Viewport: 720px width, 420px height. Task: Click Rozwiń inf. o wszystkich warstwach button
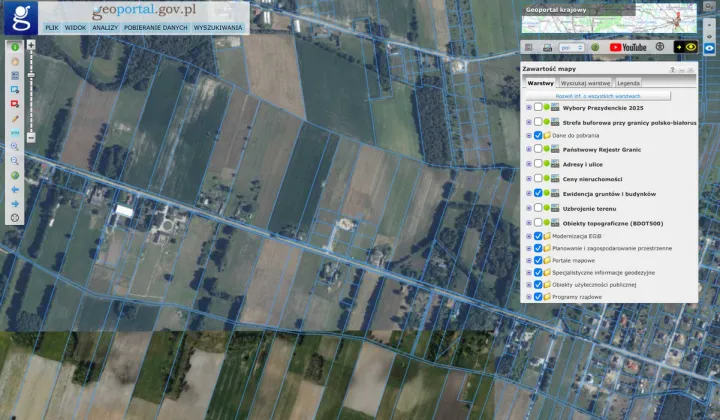click(x=583, y=95)
